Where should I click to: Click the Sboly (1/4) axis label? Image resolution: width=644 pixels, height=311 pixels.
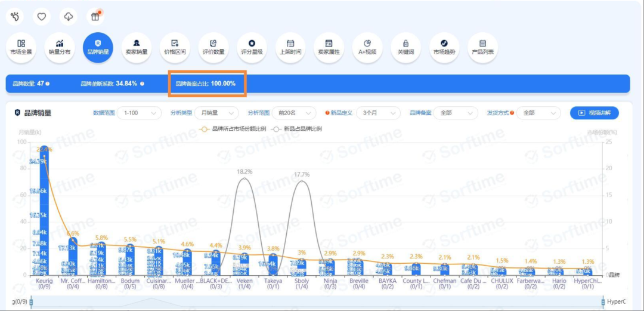point(302,284)
